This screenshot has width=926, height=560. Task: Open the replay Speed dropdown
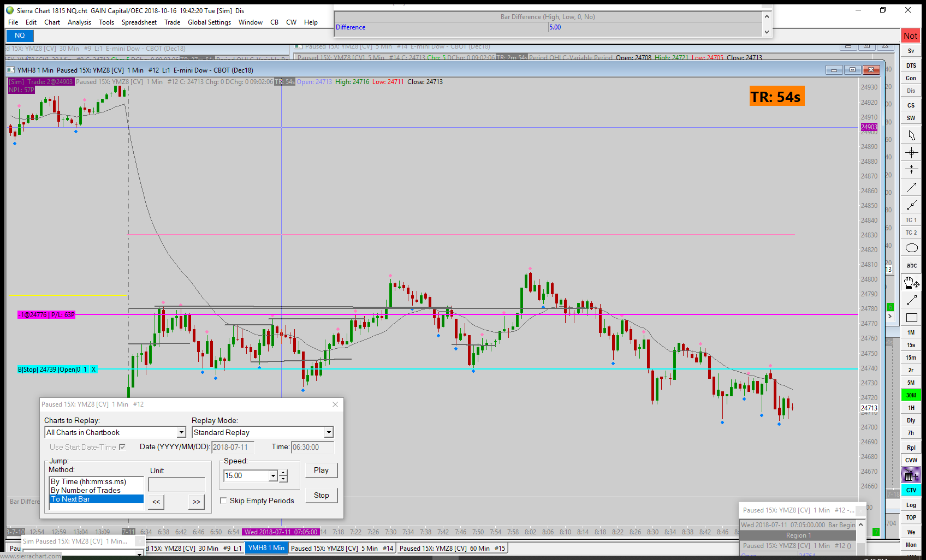[x=273, y=476]
